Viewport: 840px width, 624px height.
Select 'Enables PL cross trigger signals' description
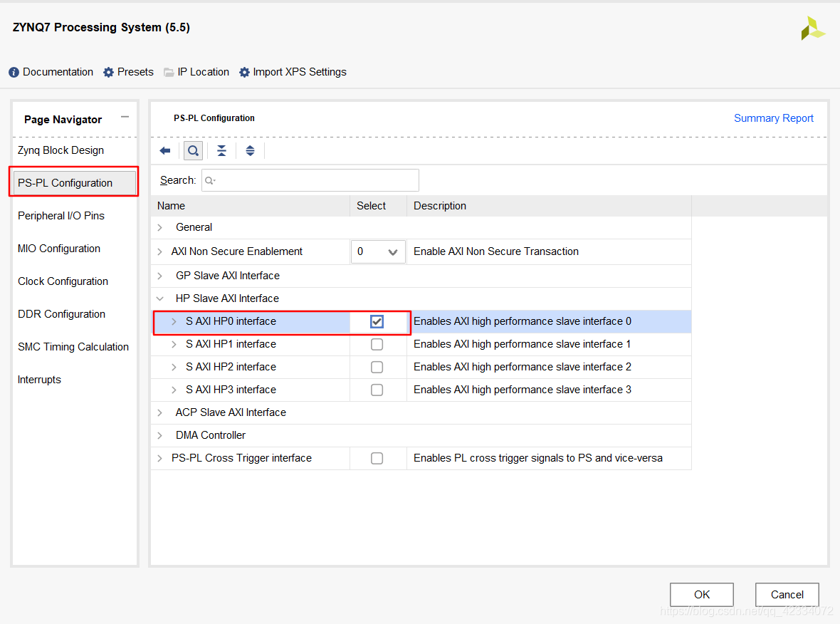[x=538, y=458]
